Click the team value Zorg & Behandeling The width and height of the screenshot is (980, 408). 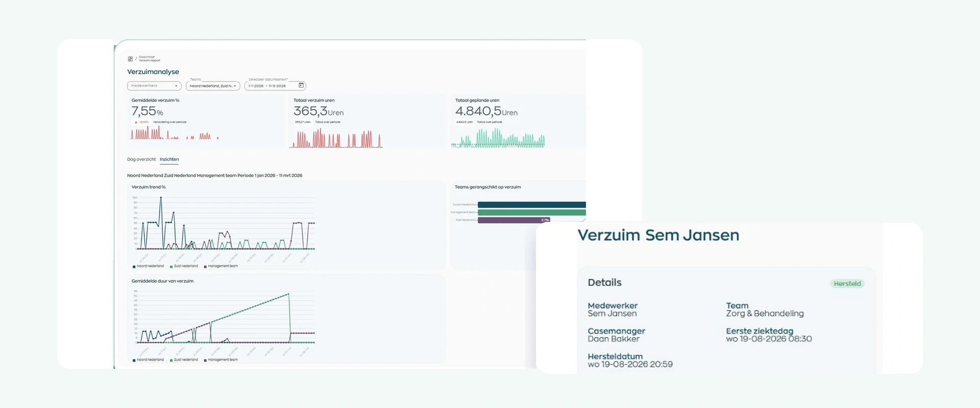tap(765, 314)
